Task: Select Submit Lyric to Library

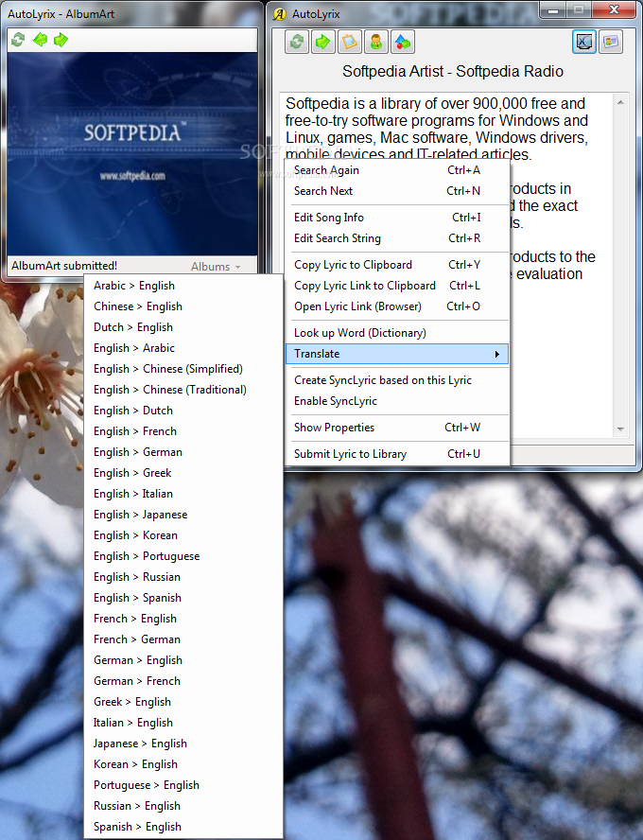Action: tap(397, 454)
